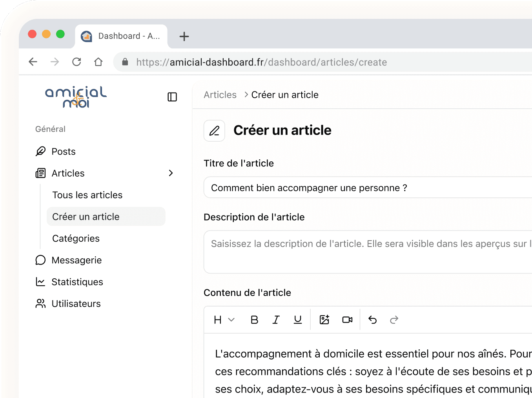Viewport: 532px width, 398px height.
Task: Reload the page in the browser
Action: tap(77, 62)
